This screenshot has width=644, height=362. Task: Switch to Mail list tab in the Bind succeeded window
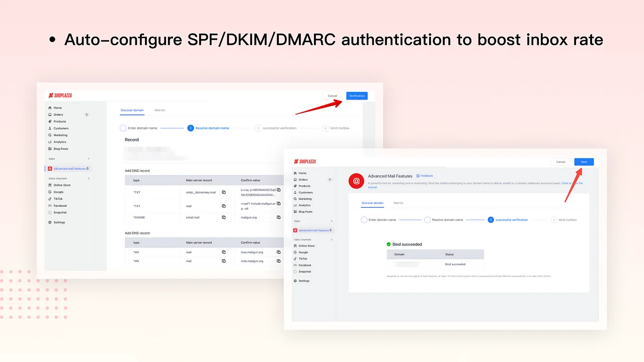[x=398, y=203]
